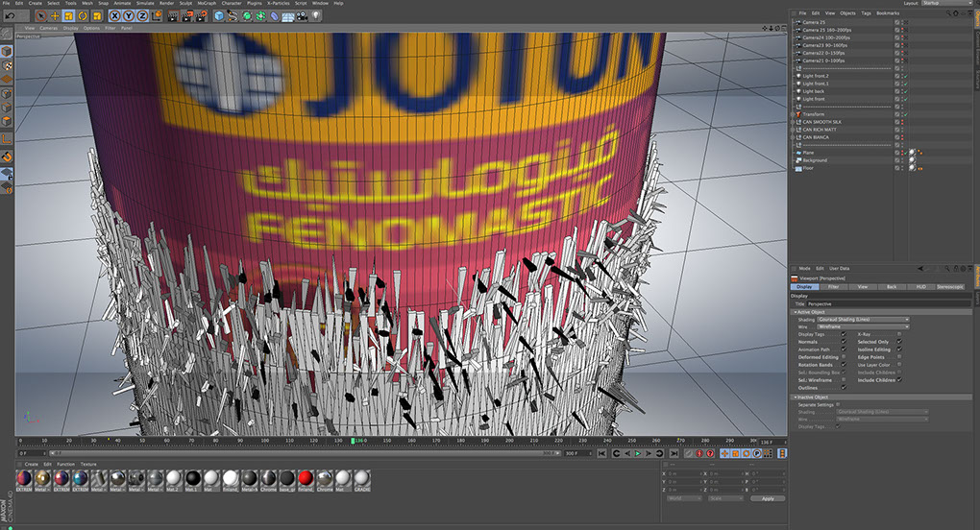The height and width of the screenshot is (530, 980).
Task: Toggle Rotation Bands checkbox
Action: [x=844, y=365]
